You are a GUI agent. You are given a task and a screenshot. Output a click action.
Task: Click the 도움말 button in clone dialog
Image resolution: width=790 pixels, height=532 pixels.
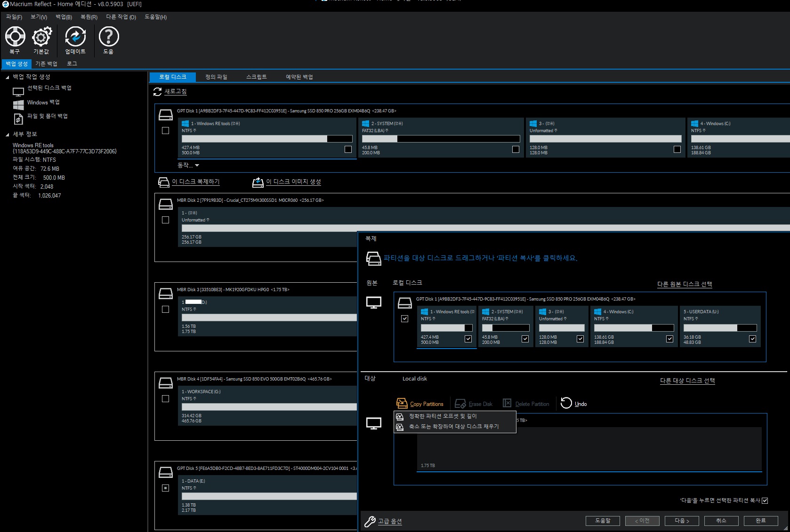coord(603,521)
